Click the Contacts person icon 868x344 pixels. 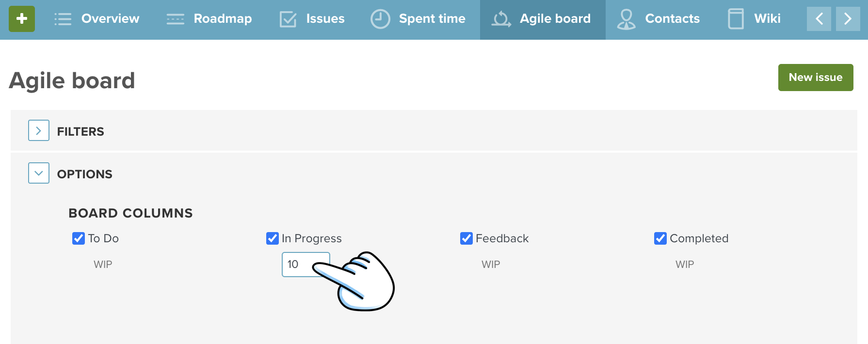tap(626, 19)
